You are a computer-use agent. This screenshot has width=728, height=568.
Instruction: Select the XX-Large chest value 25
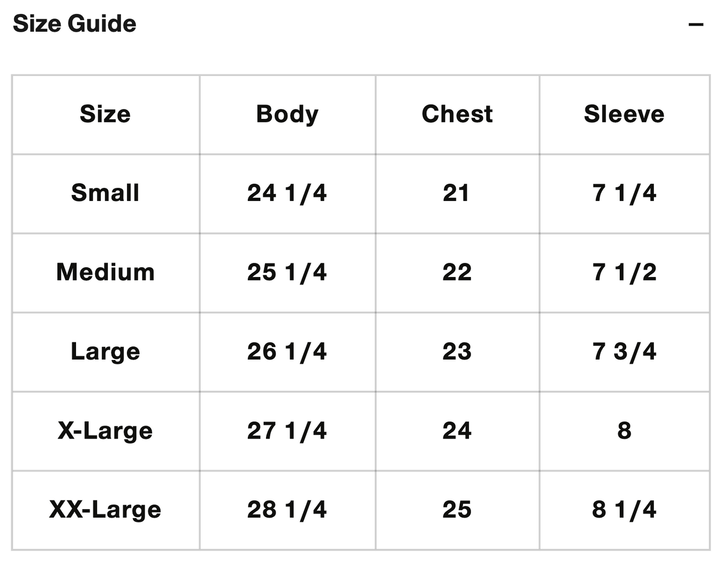pos(457,510)
